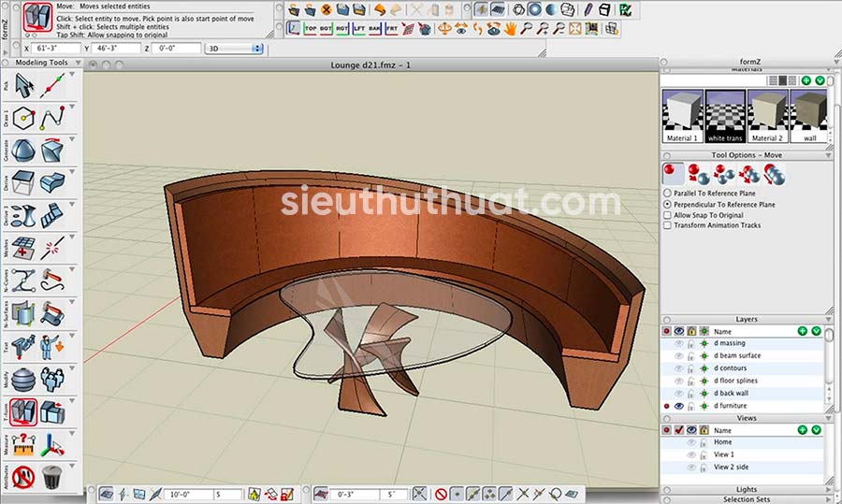Add a new layer with green plus
Screen dimensions: 842x504
tap(803, 331)
